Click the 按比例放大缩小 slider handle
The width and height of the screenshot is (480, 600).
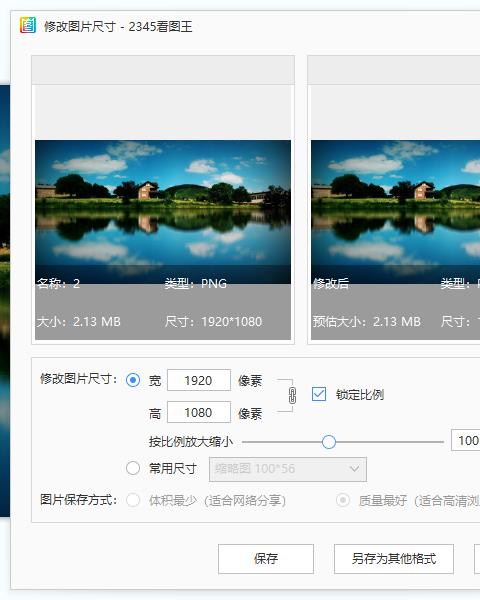click(329, 442)
